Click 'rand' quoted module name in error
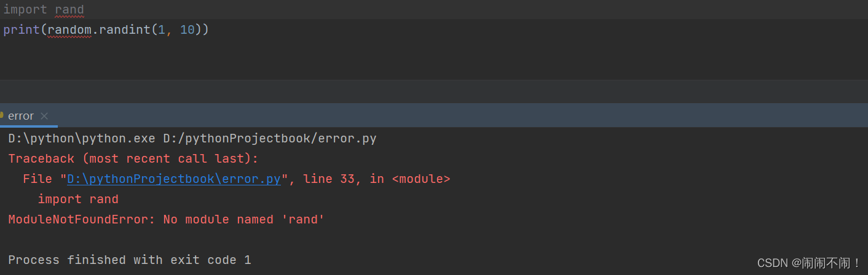868x275 pixels. click(303, 219)
